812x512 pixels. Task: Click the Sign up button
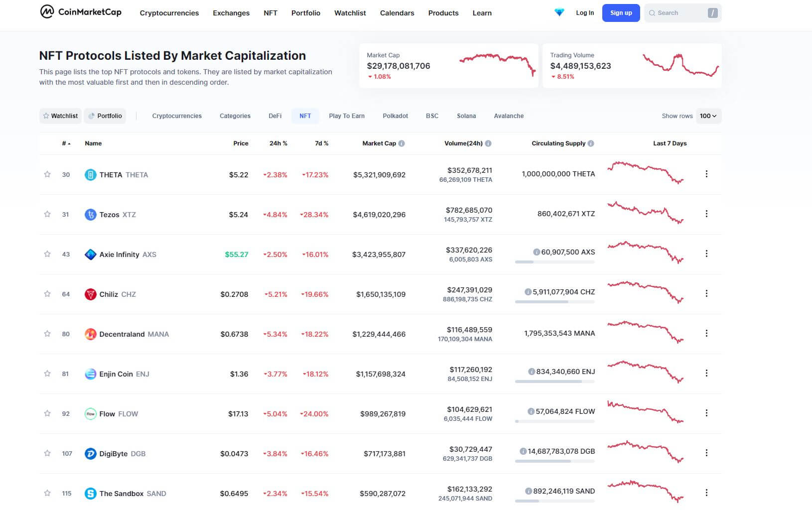[x=621, y=13]
